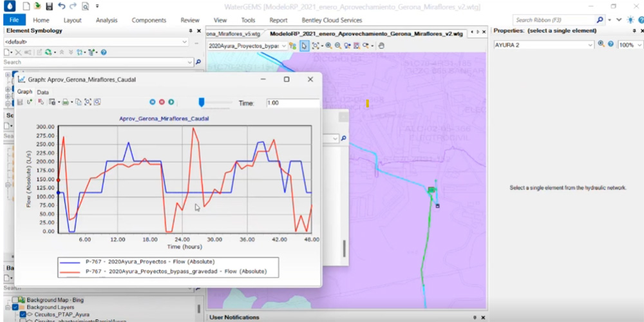Open print preview icon in quick access toolbar
This screenshot has width=644, height=322.
[85, 6]
